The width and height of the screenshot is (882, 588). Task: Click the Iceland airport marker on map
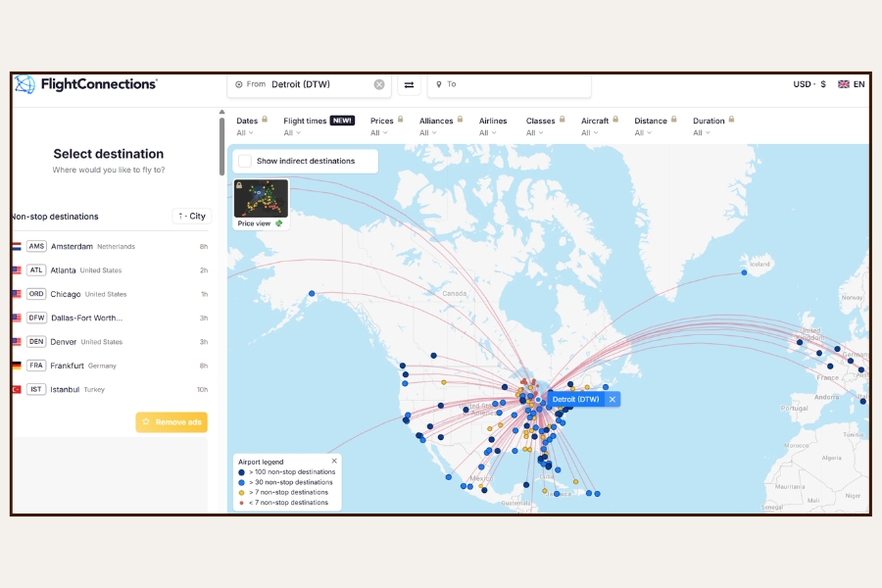[744, 272]
